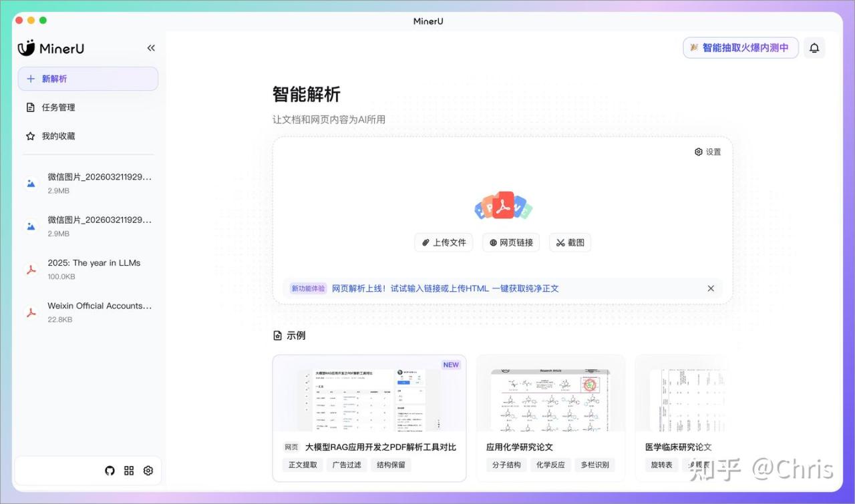Image resolution: width=855 pixels, height=504 pixels.
Task: Click 网页链接 web link button
Action: click(x=510, y=242)
